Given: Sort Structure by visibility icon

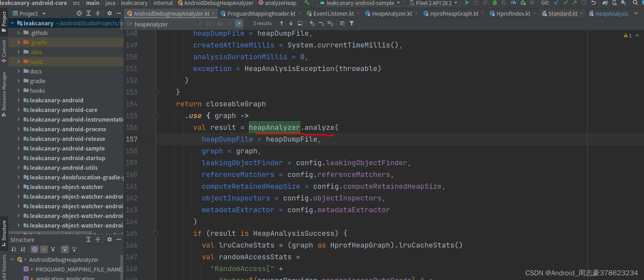Looking at the screenshot, I should [14, 249].
